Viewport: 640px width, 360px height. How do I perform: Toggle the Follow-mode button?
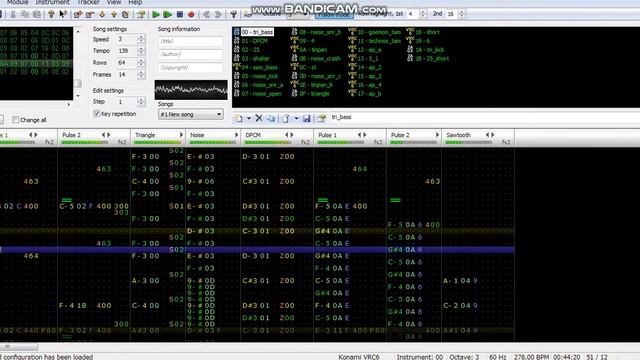coord(333,14)
